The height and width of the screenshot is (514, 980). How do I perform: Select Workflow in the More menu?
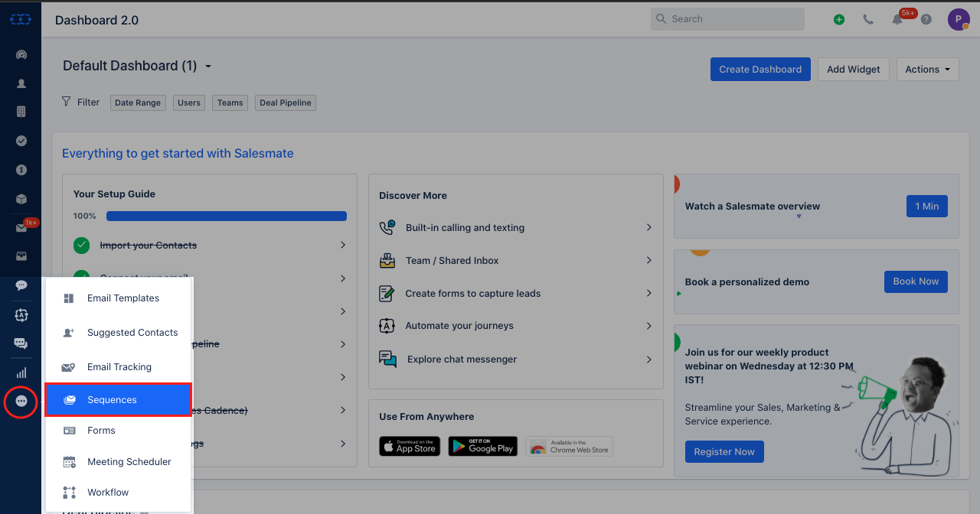point(118,493)
